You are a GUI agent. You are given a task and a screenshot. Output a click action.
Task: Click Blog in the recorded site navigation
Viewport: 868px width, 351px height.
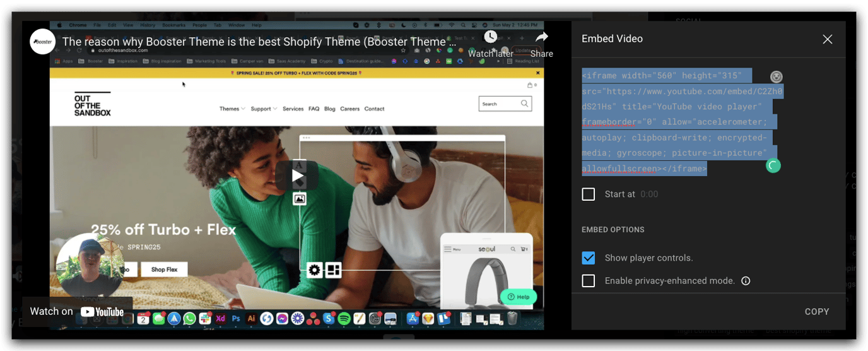(330, 109)
